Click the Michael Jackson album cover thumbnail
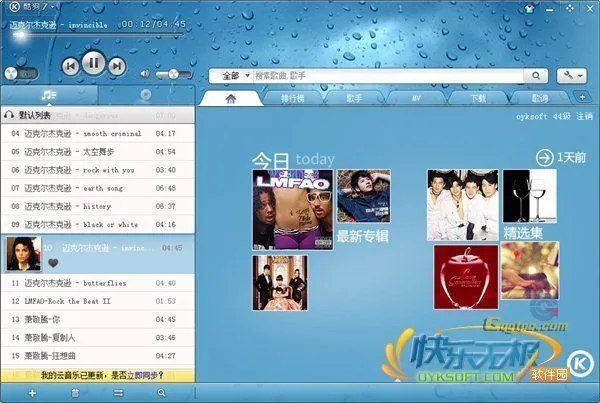Image resolution: width=600 pixels, height=403 pixels. (x=24, y=254)
